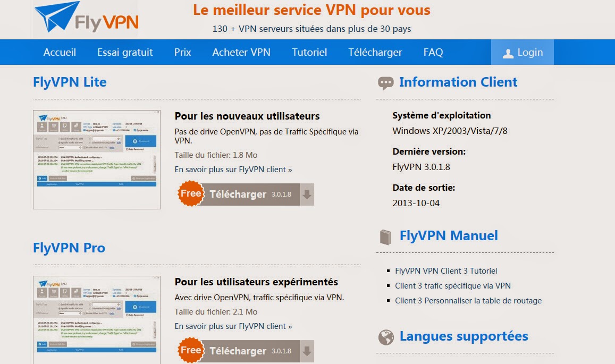Open 'En savoir plus' link under FlyVPN Pro
Viewport: 615px width, 364px height.
233,326
